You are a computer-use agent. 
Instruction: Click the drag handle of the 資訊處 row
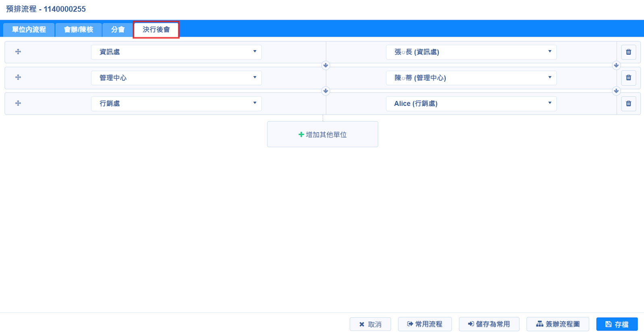point(18,52)
